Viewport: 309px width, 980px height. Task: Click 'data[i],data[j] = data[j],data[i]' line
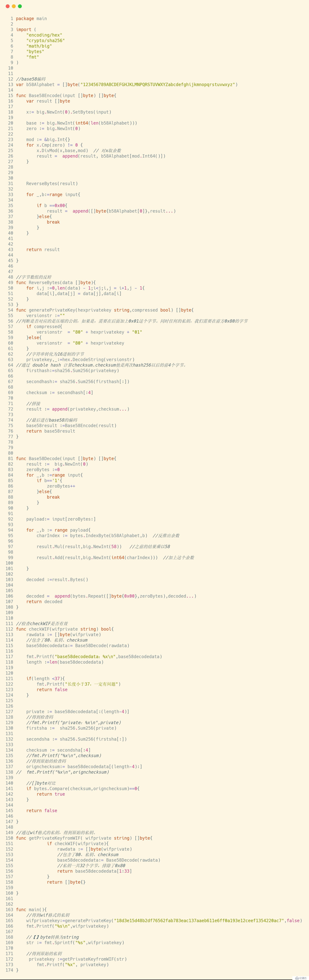click(x=79, y=294)
